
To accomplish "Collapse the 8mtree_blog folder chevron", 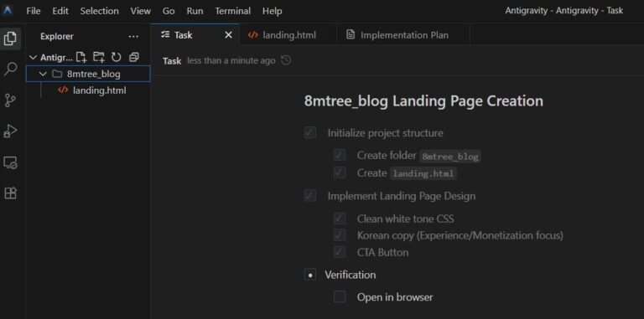I will coord(43,75).
